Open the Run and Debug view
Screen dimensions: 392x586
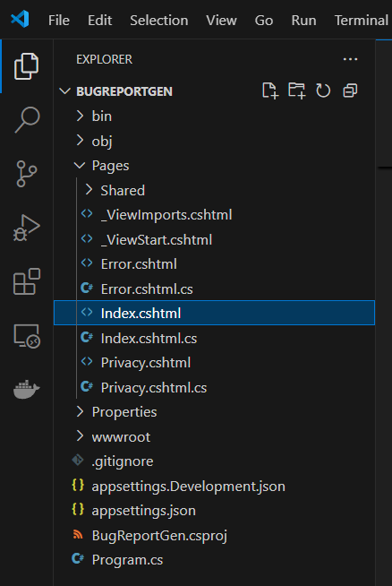(x=27, y=228)
